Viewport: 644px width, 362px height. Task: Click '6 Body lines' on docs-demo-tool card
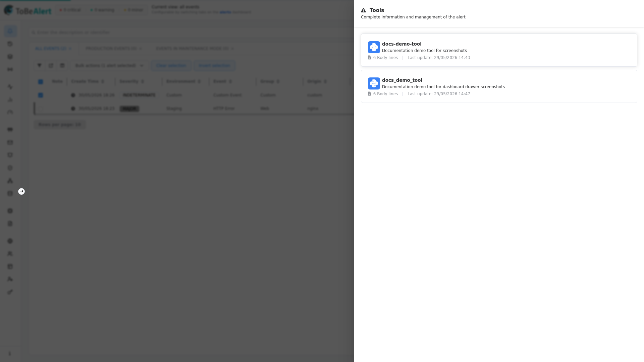click(385, 58)
